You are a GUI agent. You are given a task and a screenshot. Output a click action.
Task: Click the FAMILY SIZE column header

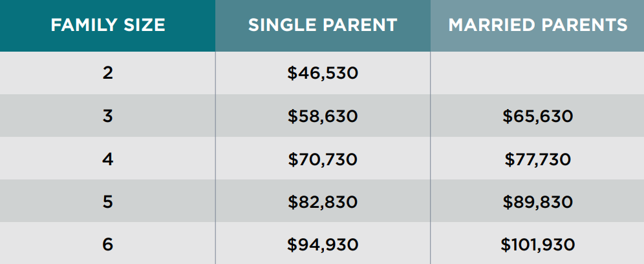coord(107,25)
